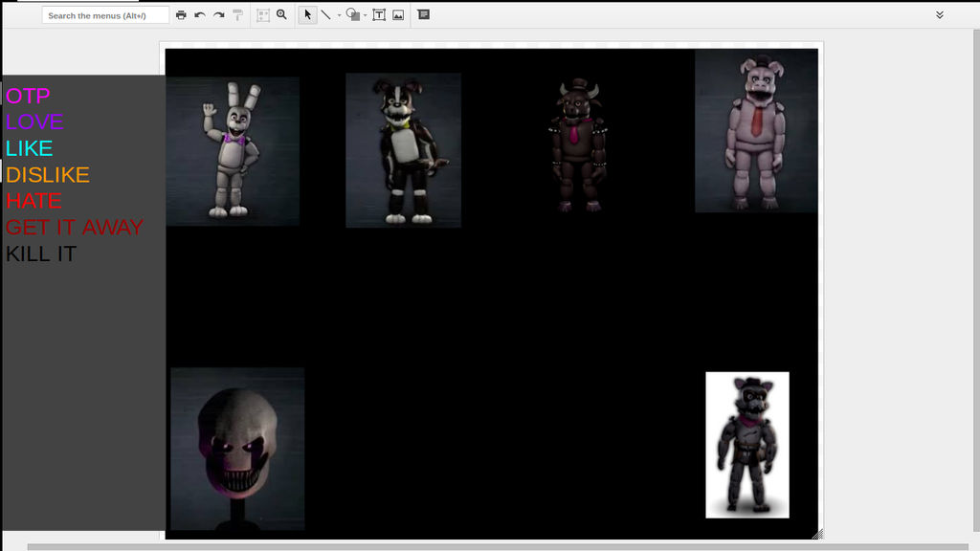Click the Print icon
The width and height of the screenshot is (980, 551).
coord(181,15)
